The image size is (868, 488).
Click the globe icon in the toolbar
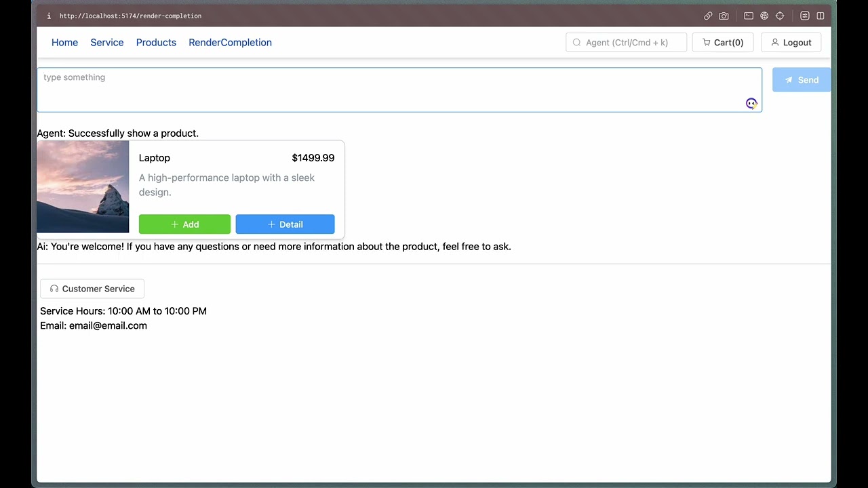pyautogui.click(x=764, y=16)
